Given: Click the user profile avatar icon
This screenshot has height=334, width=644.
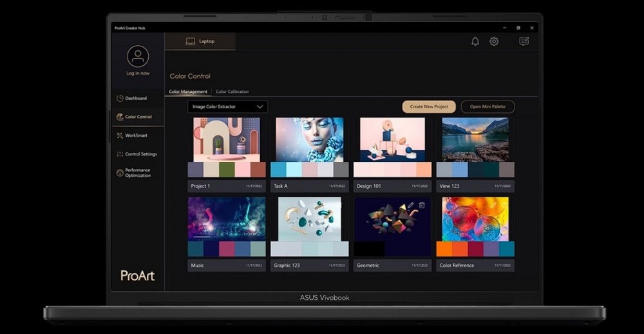Looking at the screenshot, I should [x=138, y=56].
